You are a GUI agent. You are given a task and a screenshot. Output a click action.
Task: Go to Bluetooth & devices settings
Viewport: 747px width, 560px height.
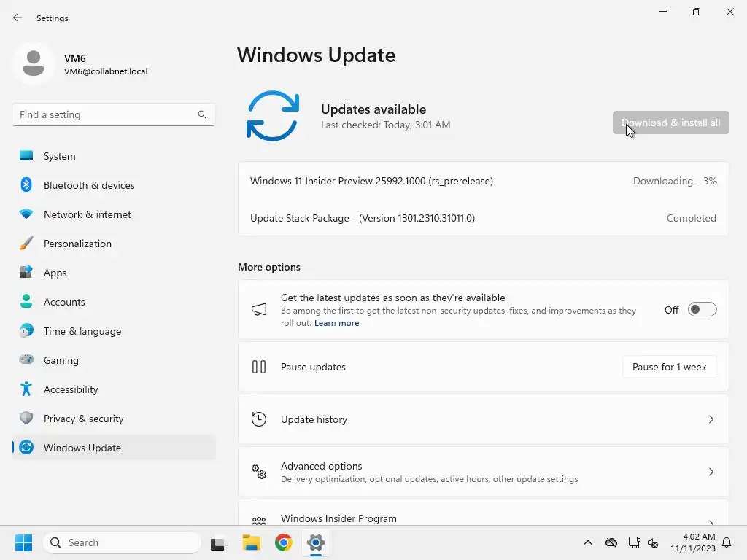click(x=114, y=184)
